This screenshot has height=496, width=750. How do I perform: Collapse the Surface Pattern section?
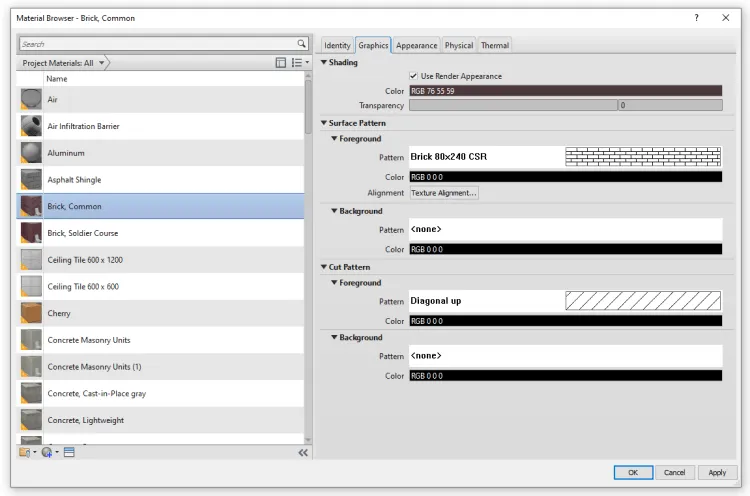(324, 123)
